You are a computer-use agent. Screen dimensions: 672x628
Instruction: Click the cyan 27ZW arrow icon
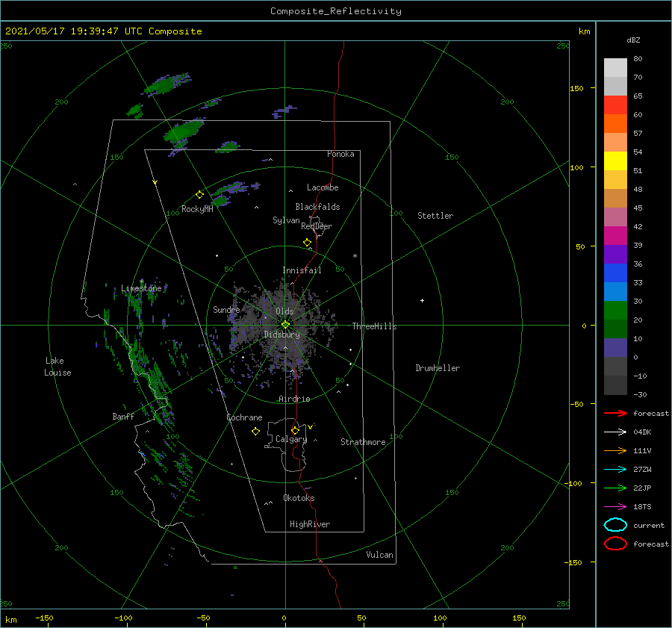click(x=615, y=469)
